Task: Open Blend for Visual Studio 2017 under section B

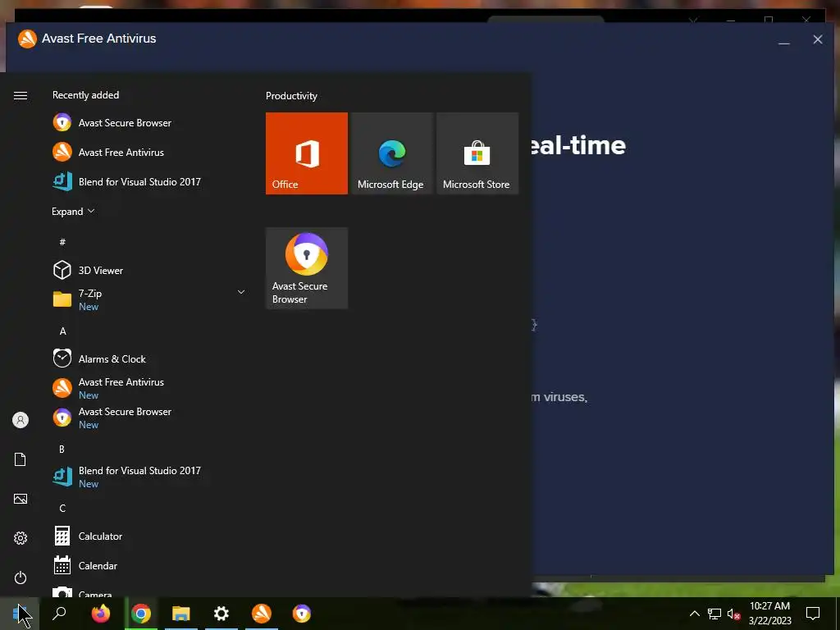Action: (x=149, y=477)
